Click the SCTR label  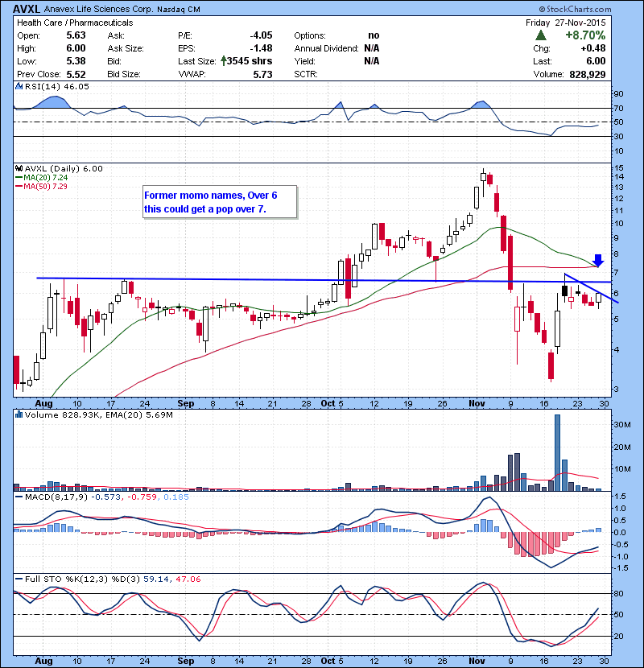tap(306, 74)
